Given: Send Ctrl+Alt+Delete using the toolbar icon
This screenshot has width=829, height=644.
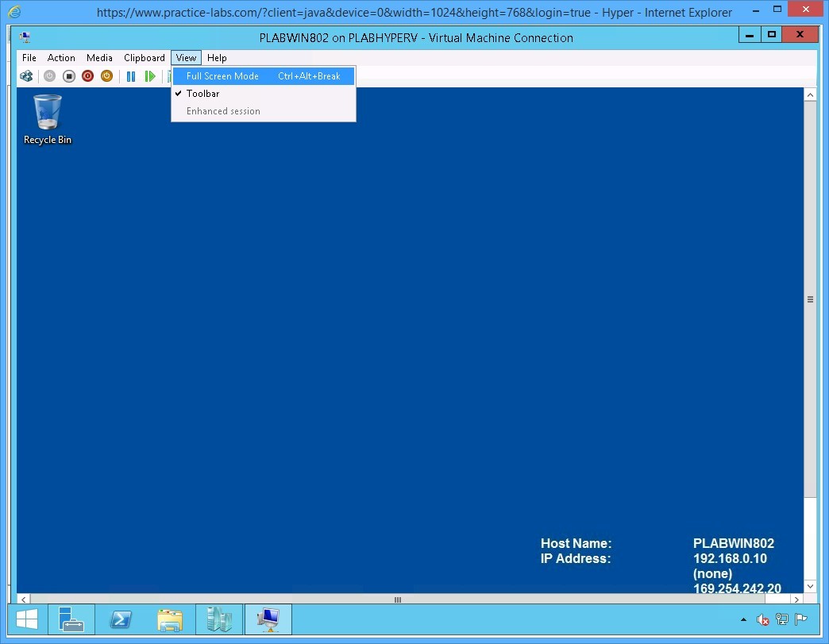Looking at the screenshot, I should pos(26,75).
